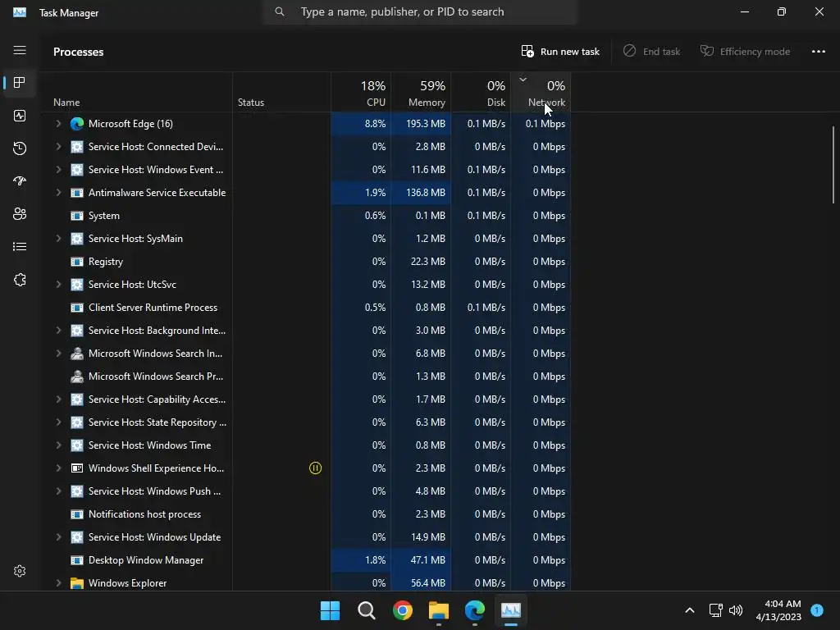Show hidden tray icons chevron
Viewport: 840px width, 630px height.
pyautogui.click(x=690, y=610)
